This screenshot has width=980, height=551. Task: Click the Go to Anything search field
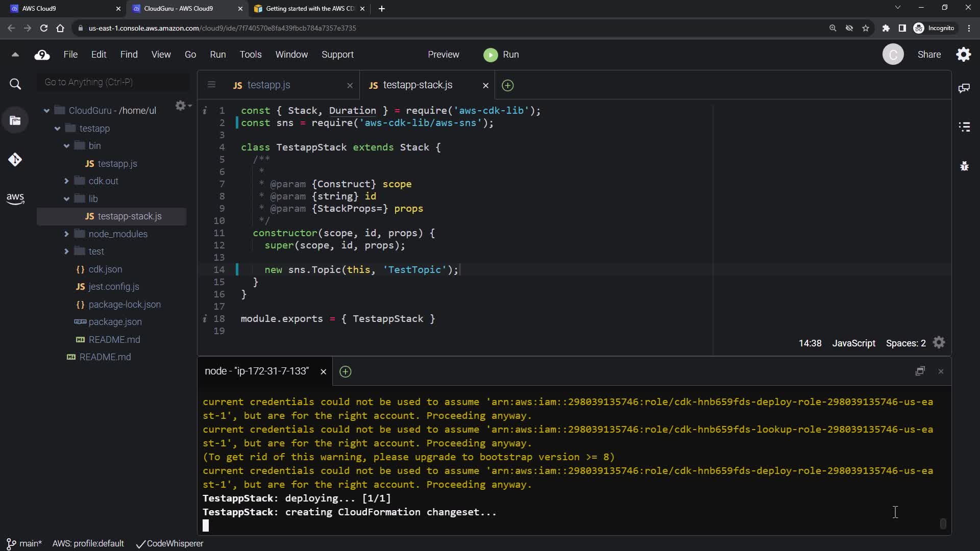(x=113, y=82)
